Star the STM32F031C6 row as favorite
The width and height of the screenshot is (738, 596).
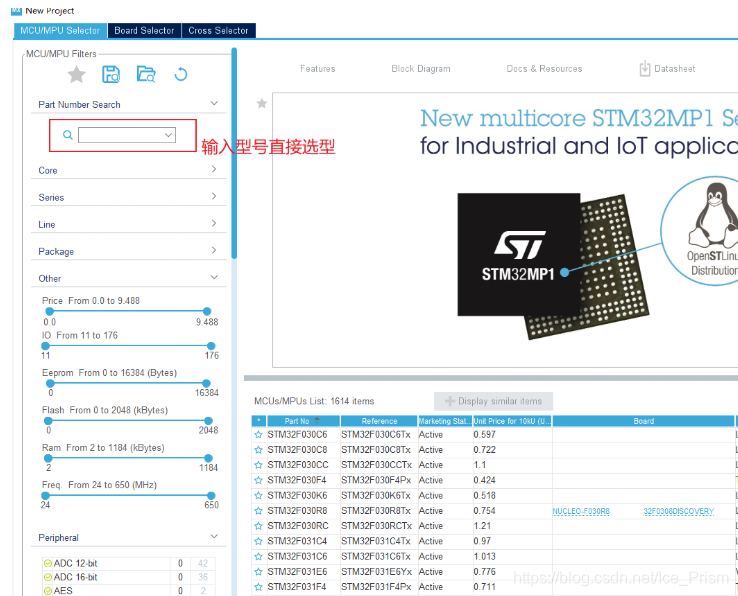point(258,556)
